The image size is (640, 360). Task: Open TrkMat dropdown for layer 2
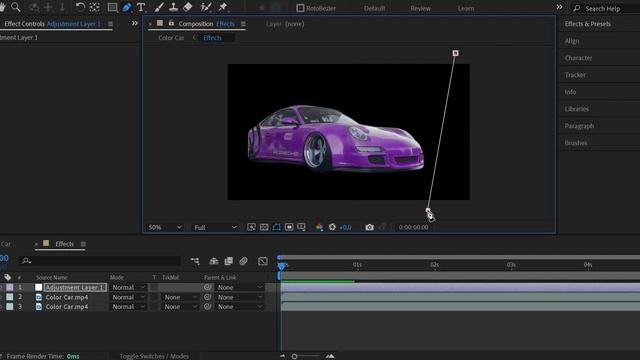[x=180, y=297]
